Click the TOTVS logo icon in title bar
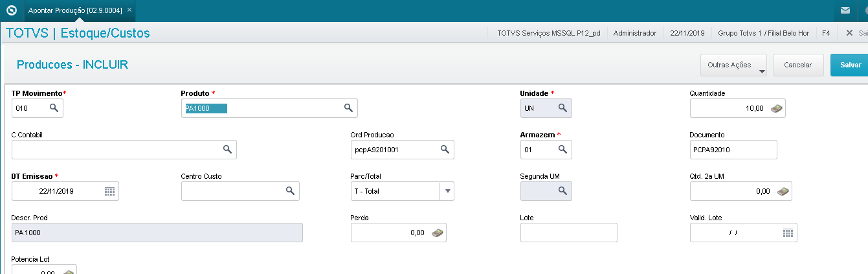The height and width of the screenshot is (274, 868). (11, 10)
